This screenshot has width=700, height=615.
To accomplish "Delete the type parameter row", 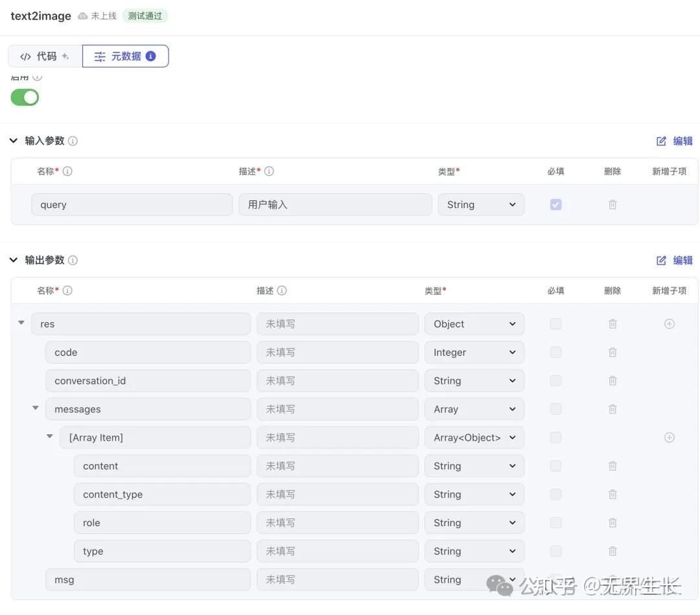I will click(x=612, y=551).
